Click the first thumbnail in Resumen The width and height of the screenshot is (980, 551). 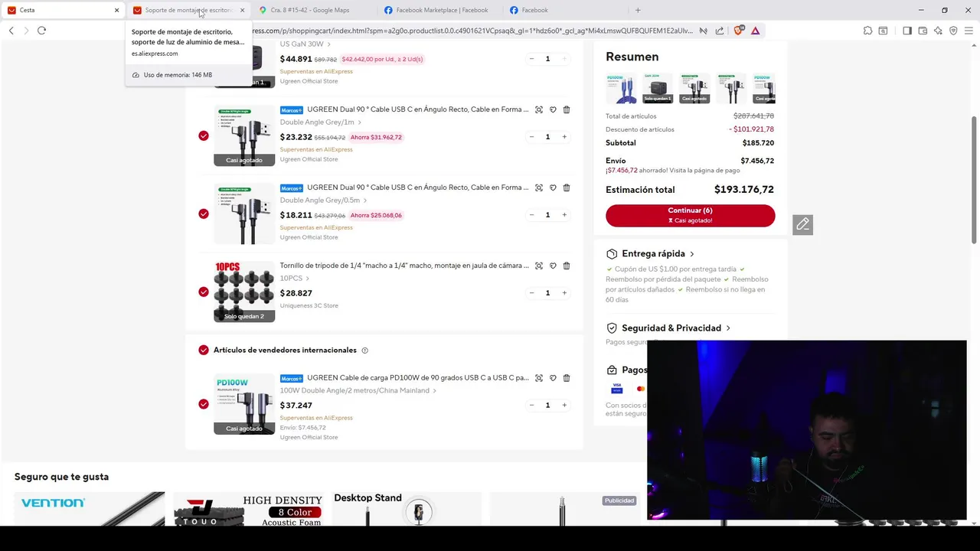621,88
